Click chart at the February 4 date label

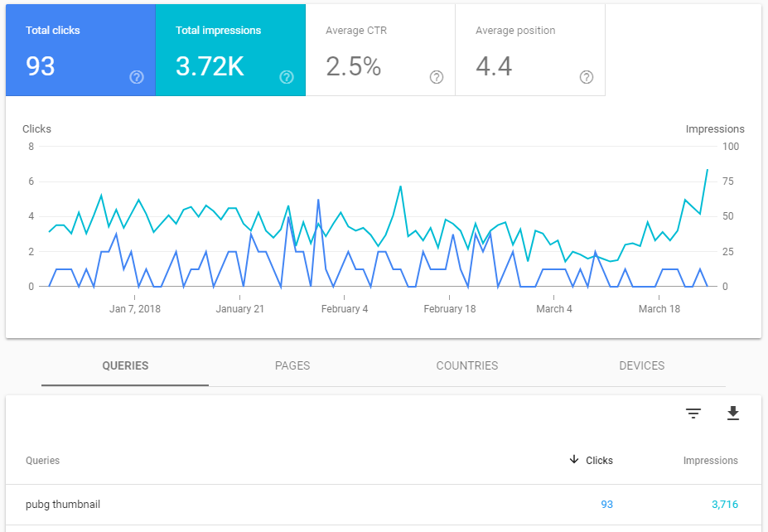pyautogui.click(x=345, y=309)
